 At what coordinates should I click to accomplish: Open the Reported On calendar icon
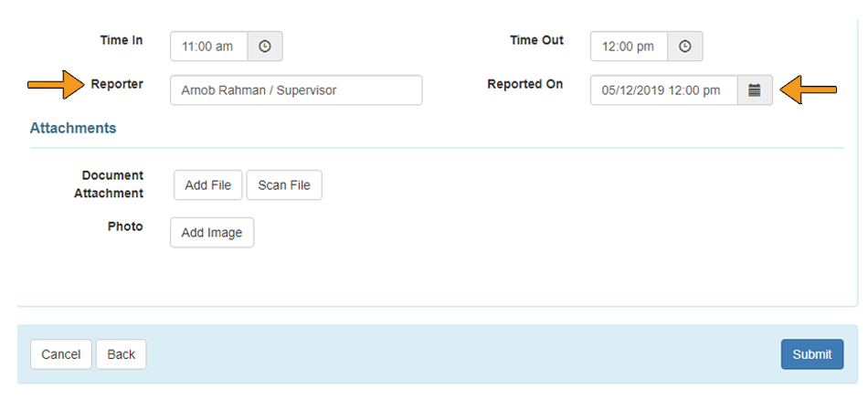pyautogui.click(x=755, y=90)
